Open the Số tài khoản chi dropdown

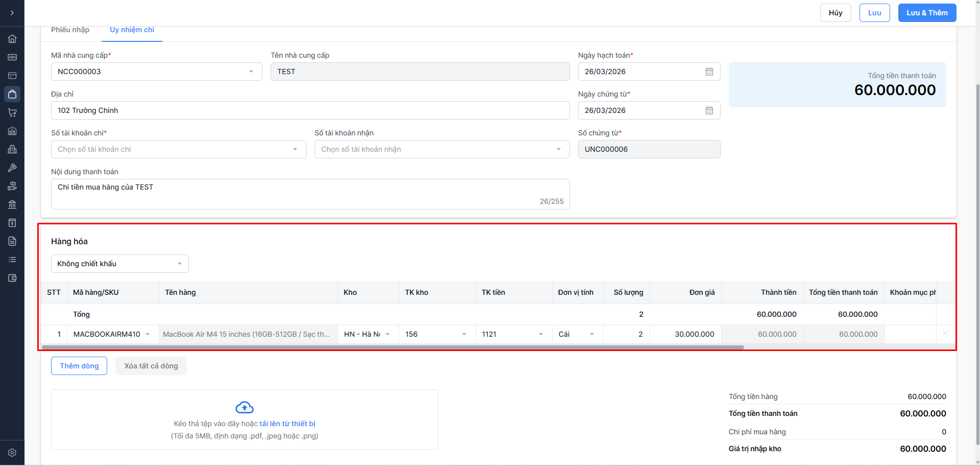click(178, 149)
